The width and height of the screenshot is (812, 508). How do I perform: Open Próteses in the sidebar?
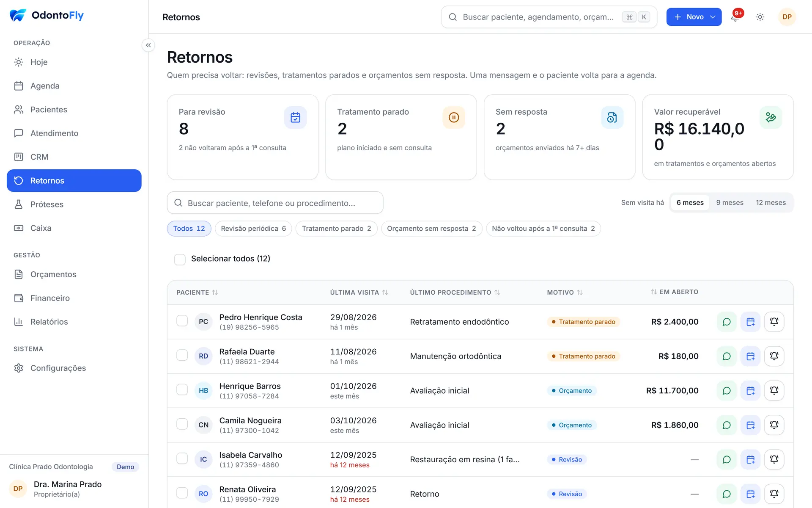[x=74, y=204]
